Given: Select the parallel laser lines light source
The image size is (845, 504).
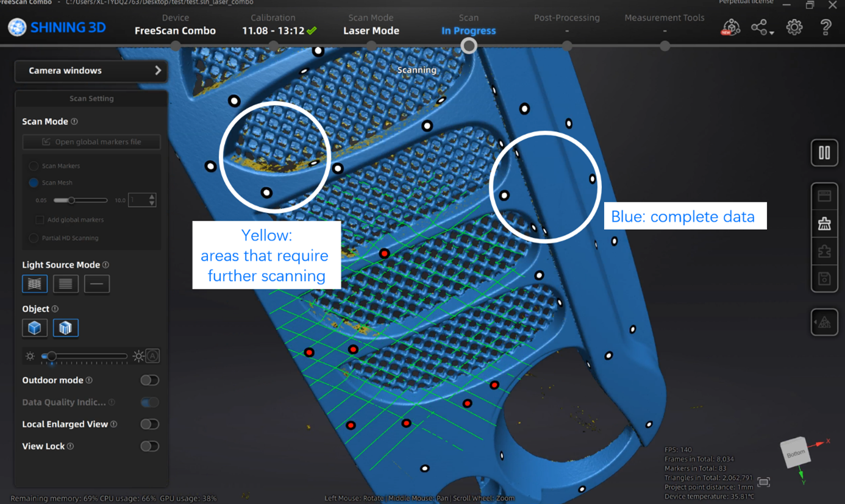Looking at the screenshot, I should pos(65,284).
